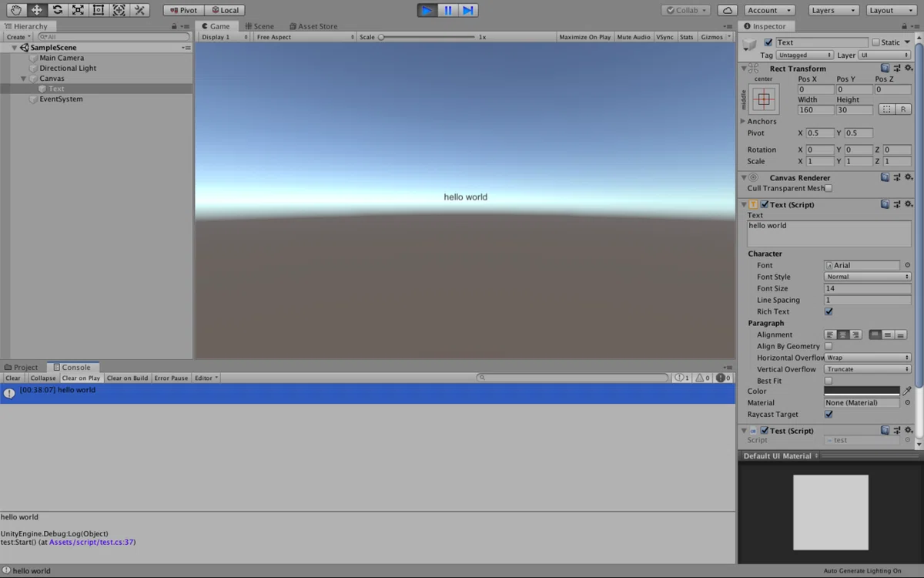Select EventSystem in Hierarchy
The height and width of the screenshot is (578, 924).
[x=61, y=99]
